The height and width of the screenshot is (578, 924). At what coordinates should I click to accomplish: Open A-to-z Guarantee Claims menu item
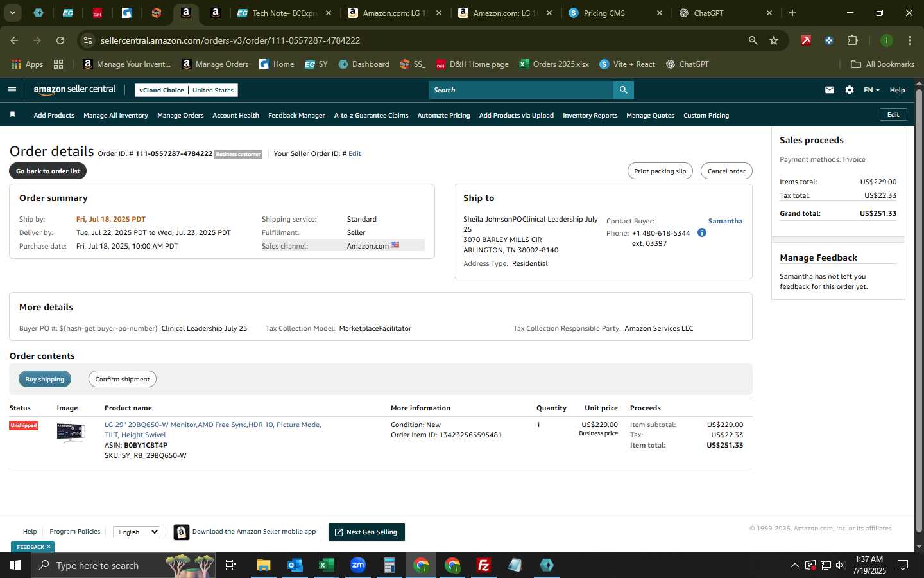(x=371, y=116)
